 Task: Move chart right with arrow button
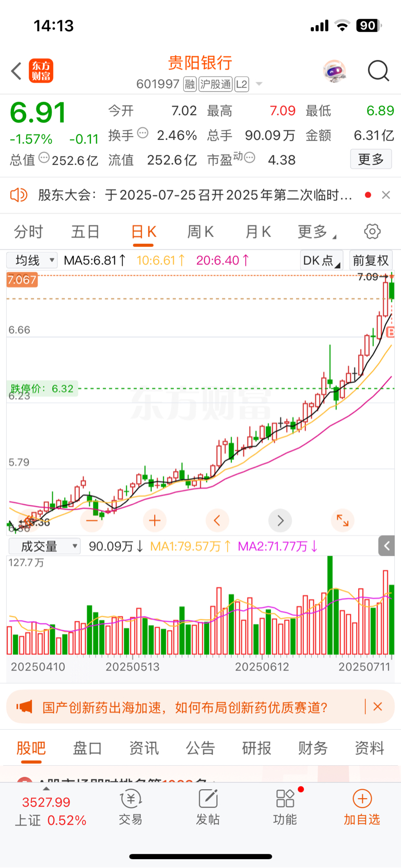[280, 520]
